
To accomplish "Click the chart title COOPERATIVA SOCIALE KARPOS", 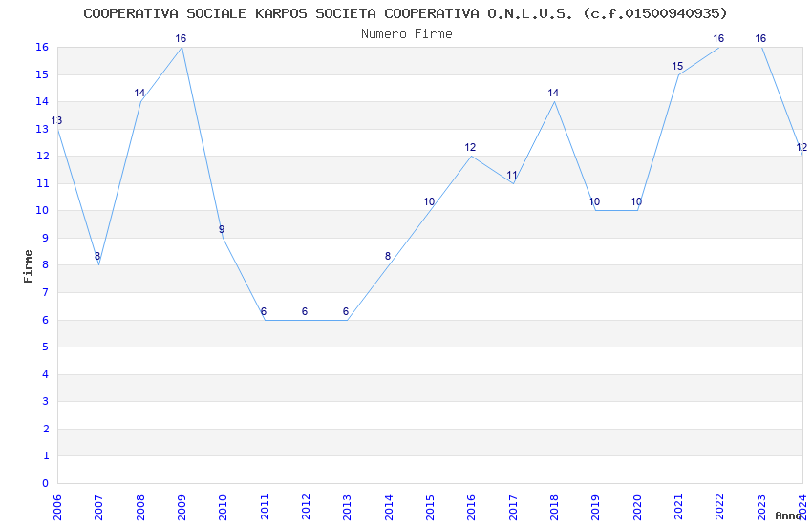I will click(x=405, y=13).
